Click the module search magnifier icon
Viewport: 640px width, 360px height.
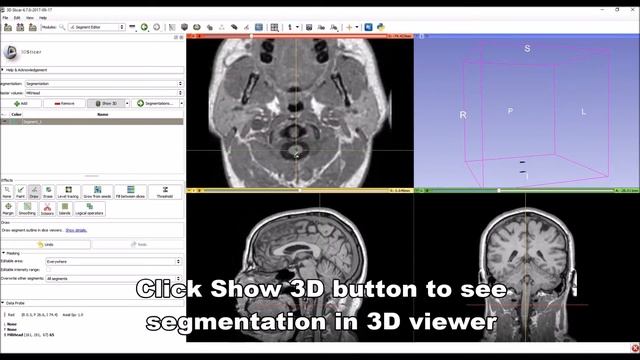62,27
